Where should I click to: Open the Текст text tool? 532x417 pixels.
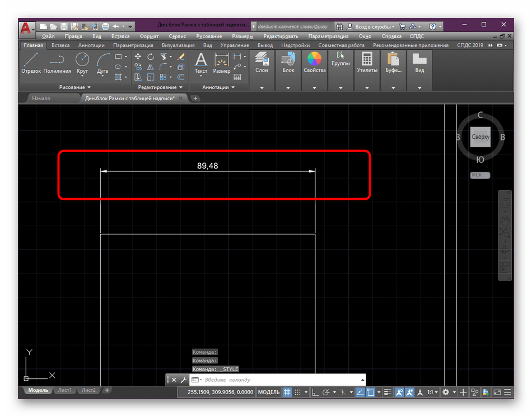click(201, 63)
